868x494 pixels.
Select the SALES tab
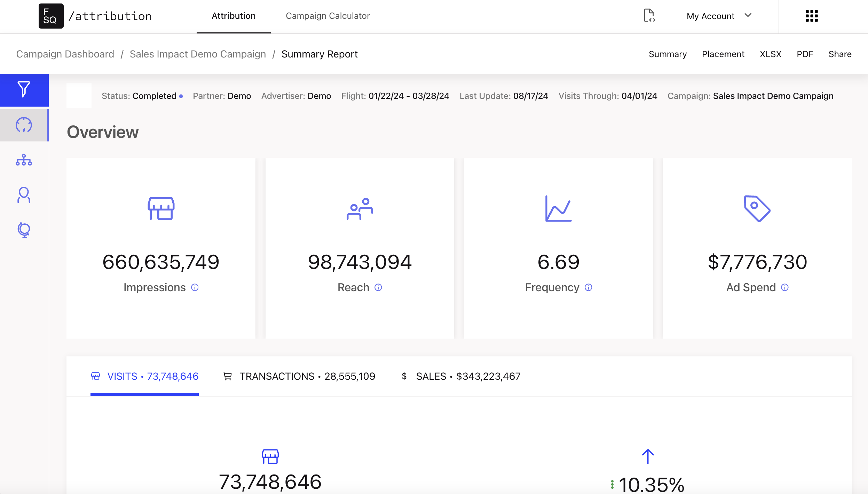coord(461,376)
